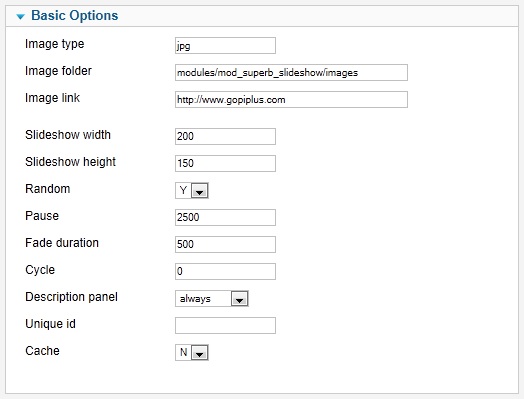The width and height of the screenshot is (524, 399).
Task: Click the Pause label
Action: (42, 216)
